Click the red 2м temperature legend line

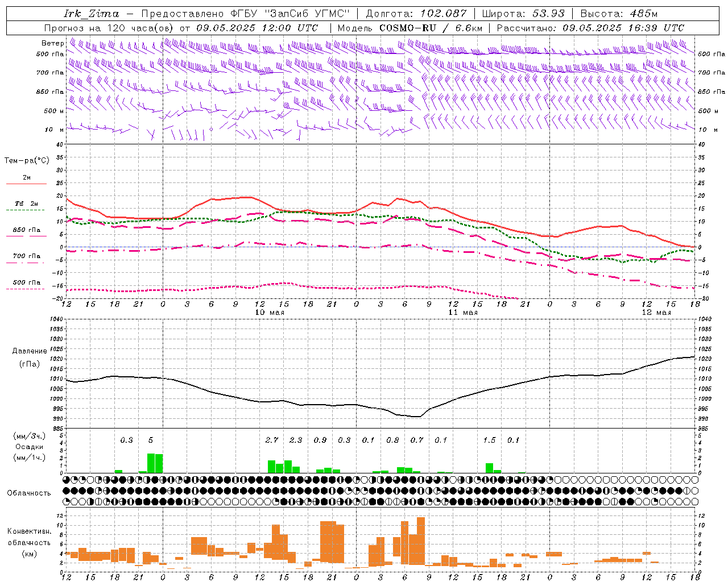pos(26,184)
